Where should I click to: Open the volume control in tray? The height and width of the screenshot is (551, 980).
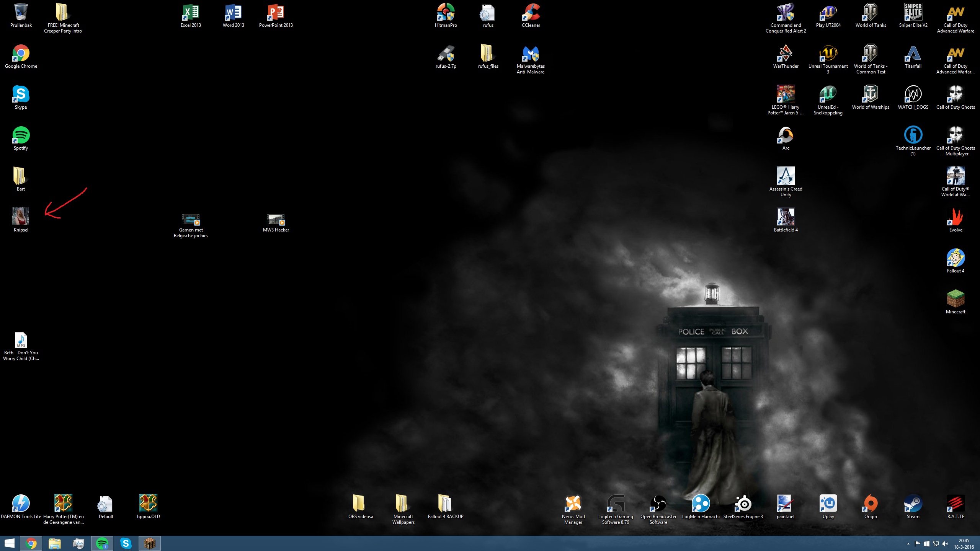point(945,544)
